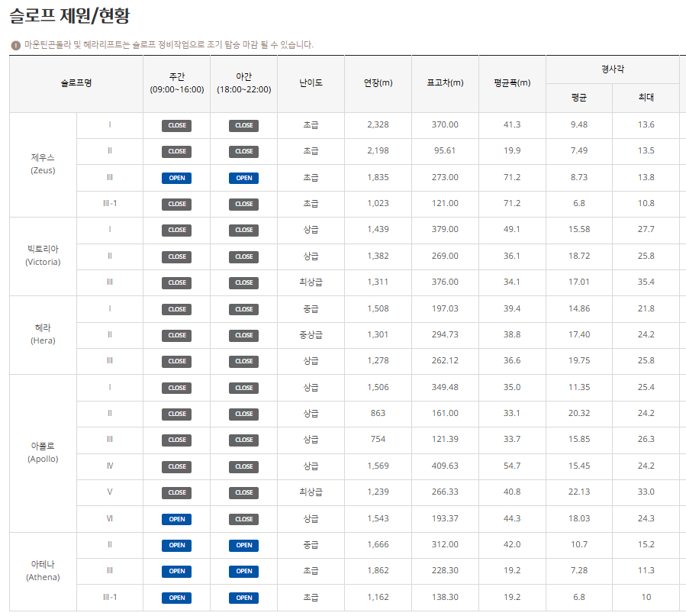686x616 pixels.
Task: Click daytime OPEN badge for Zeus III
Action: point(177,178)
